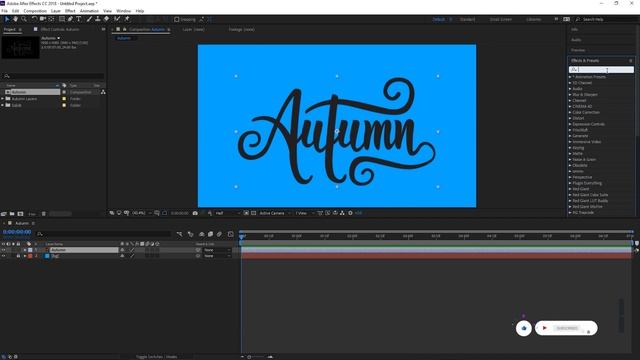Image resolution: width=640 pixels, height=360 pixels.
Task: Select the Brush tool
Action: [89, 19]
